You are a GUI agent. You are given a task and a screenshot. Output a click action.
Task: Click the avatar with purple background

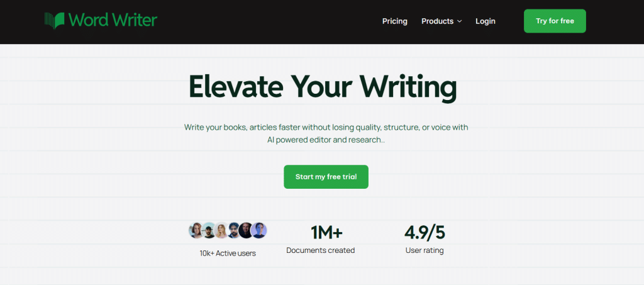[x=259, y=230]
